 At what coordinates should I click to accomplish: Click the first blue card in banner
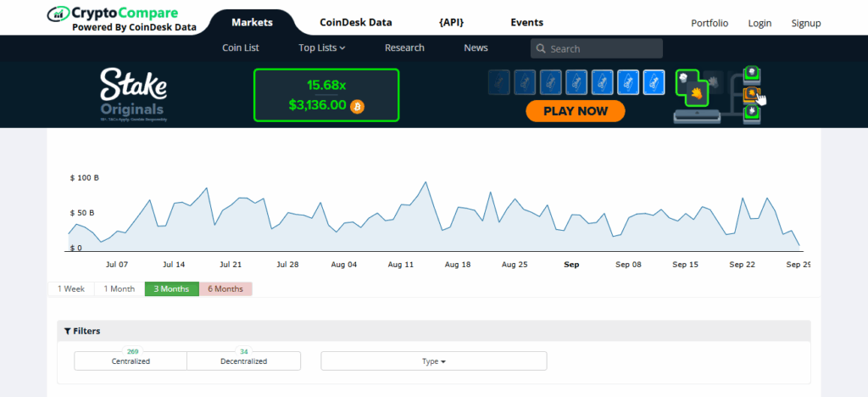[499, 82]
